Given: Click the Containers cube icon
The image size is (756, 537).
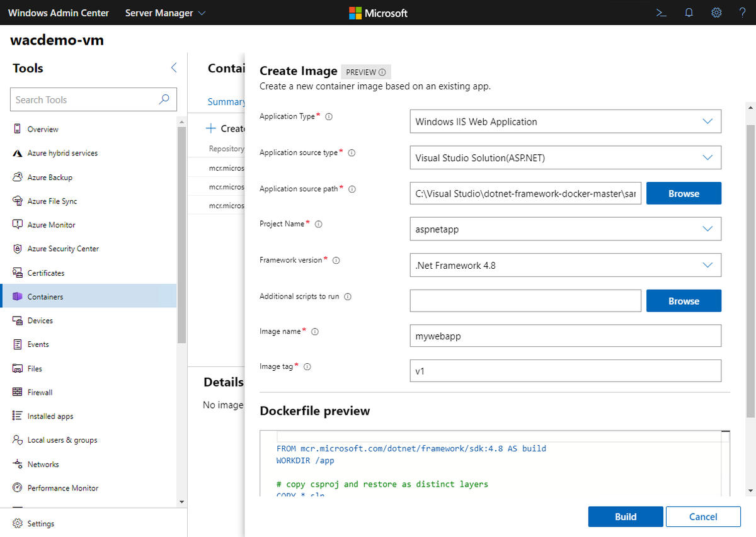Looking at the screenshot, I should pyautogui.click(x=17, y=297).
